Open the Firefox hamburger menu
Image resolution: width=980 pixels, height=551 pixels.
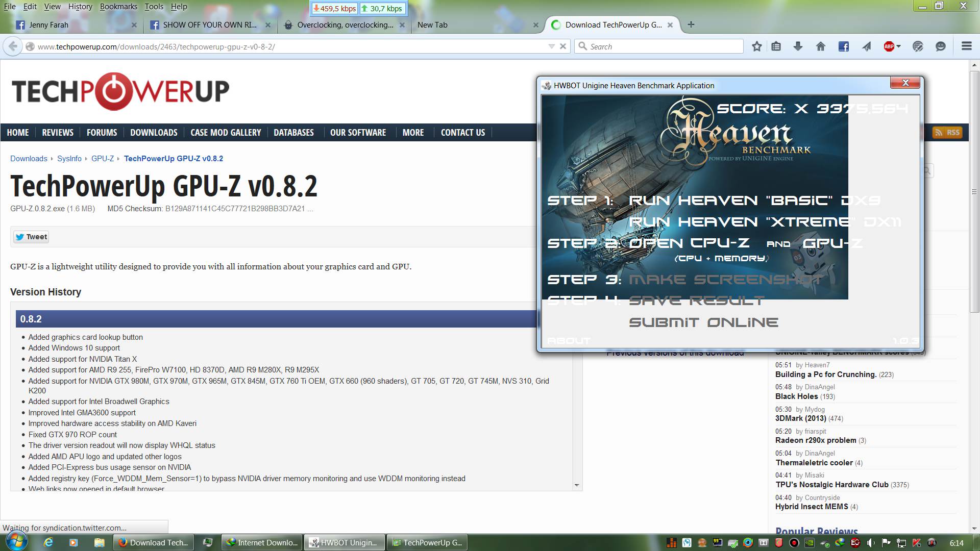pyautogui.click(x=966, y=46)
